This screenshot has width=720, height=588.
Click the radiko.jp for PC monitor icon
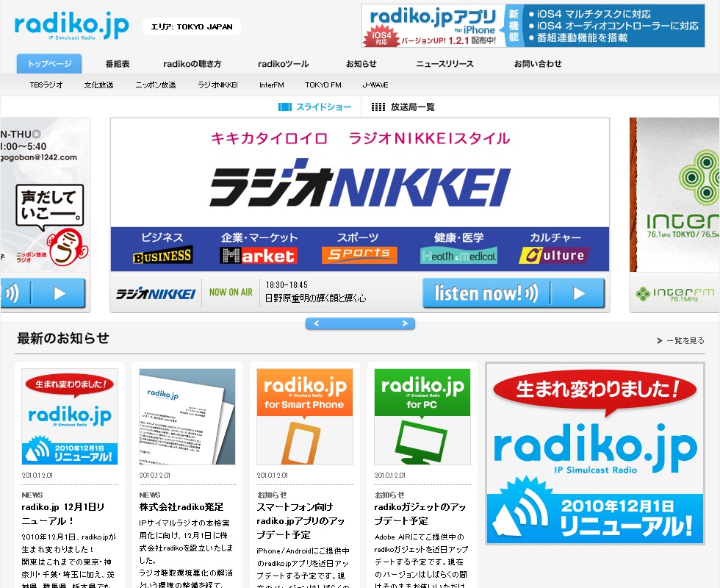[422, 416]
